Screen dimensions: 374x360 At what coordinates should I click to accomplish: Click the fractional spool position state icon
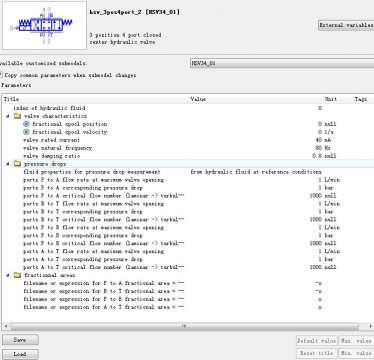pyautogui.click(x=27, y=124)
